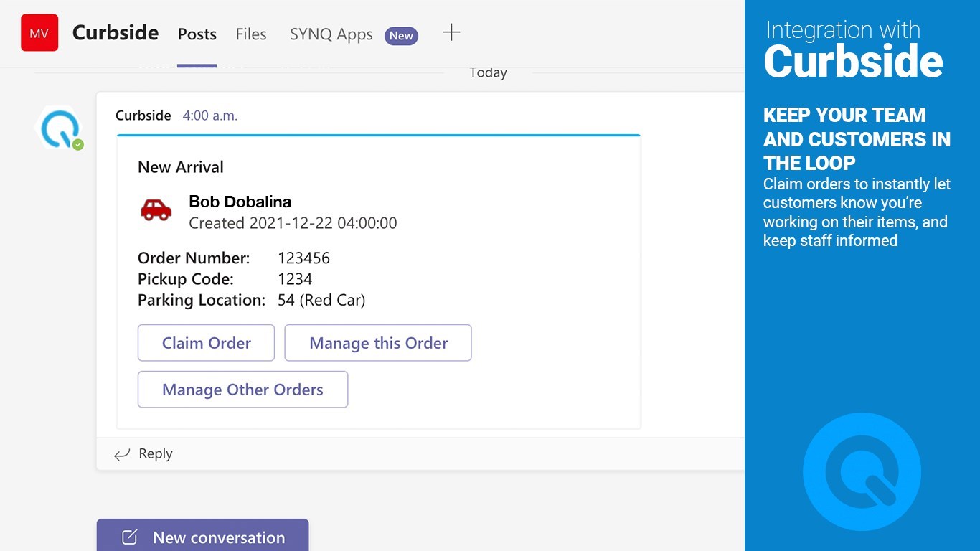Click Reply under the Curbside post
980x551 pixels.
point(155,453)
